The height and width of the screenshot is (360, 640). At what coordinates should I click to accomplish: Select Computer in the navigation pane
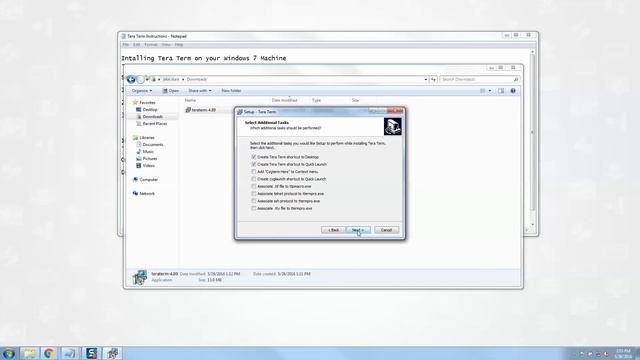(145, 179)
